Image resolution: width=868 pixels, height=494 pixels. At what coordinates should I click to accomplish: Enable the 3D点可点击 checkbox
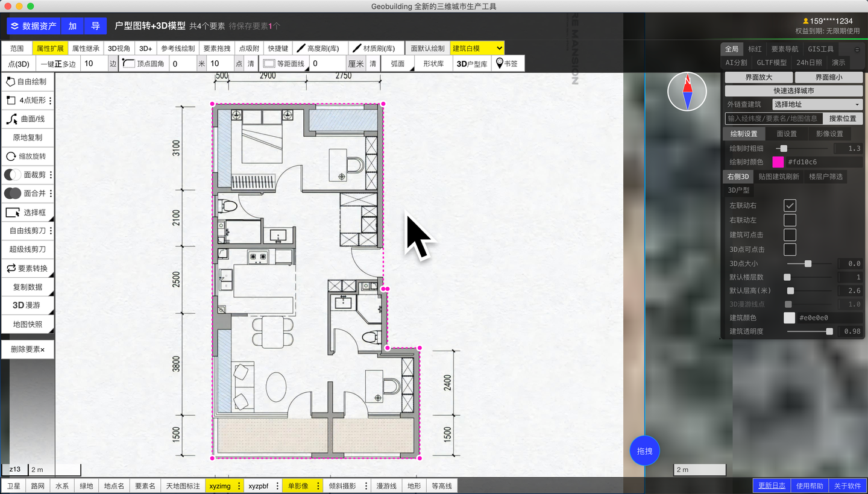(x=790, y=249)
